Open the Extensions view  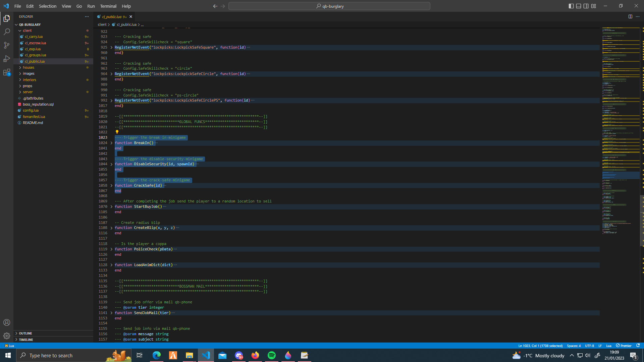(x=7, y=72)
